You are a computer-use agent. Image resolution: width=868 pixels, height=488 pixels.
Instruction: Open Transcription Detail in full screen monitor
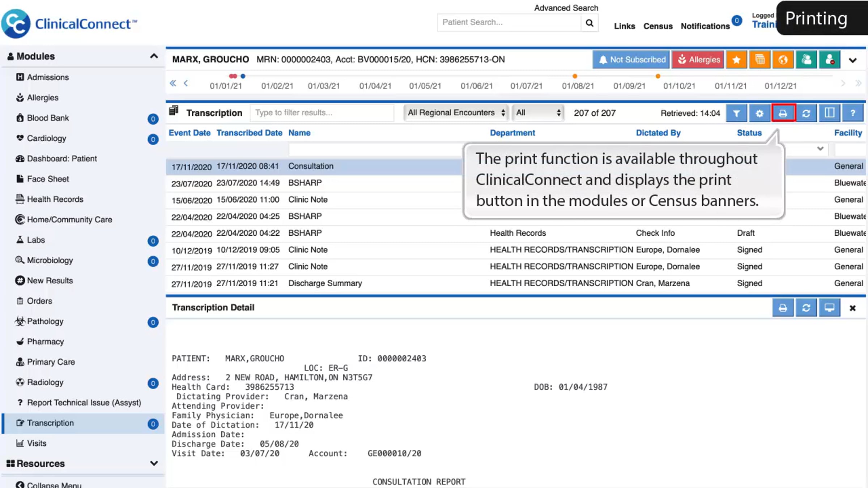pyautogui.click(x=830, y=308)
